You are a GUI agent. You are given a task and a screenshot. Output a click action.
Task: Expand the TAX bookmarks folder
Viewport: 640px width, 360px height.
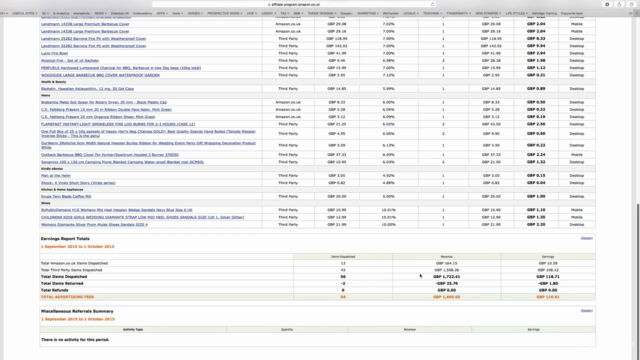pos(284,13)
